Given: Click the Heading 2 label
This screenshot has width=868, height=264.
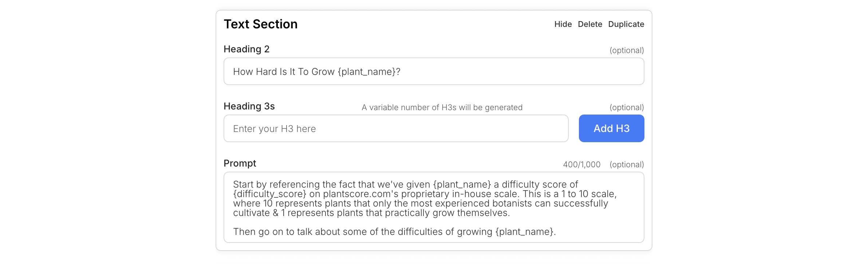Looking at the screenshot, I should (246, 49).
